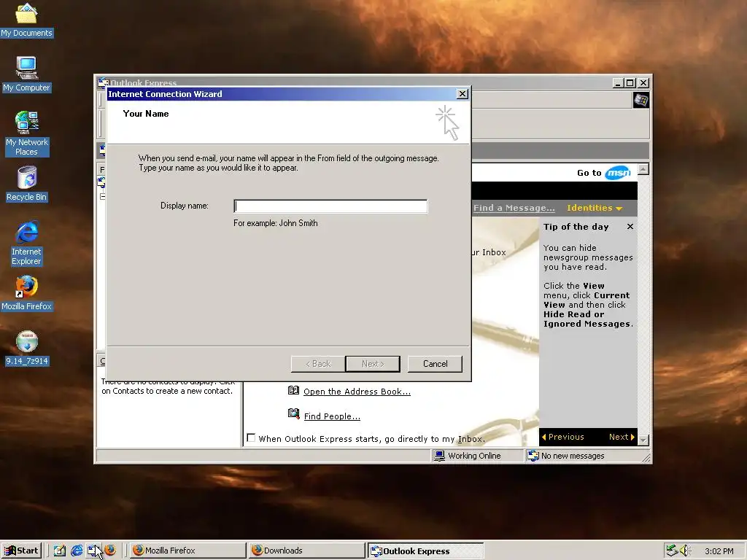747x560 pixels.
Task: Click the Windows logo throbber in Outlook Express
Action: (x=640, y=100)
